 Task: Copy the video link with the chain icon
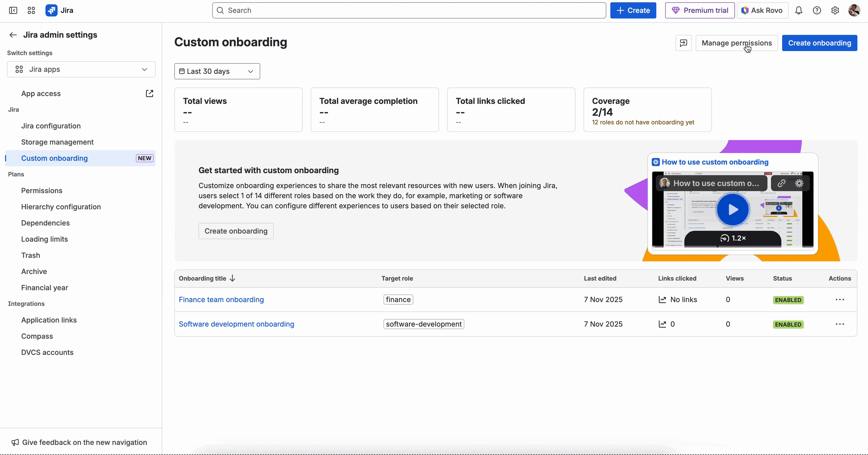[781, 183]
